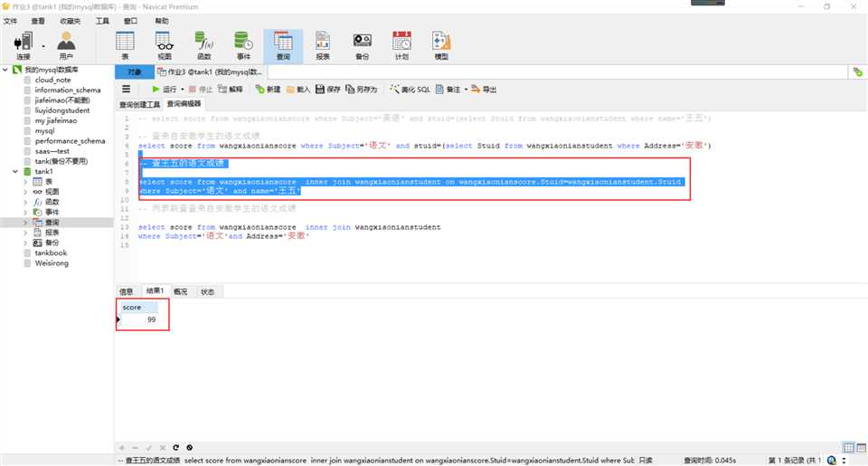Open the 备份 (Backup) toolbar icon

pyautogui.click(x=362, y=45)
